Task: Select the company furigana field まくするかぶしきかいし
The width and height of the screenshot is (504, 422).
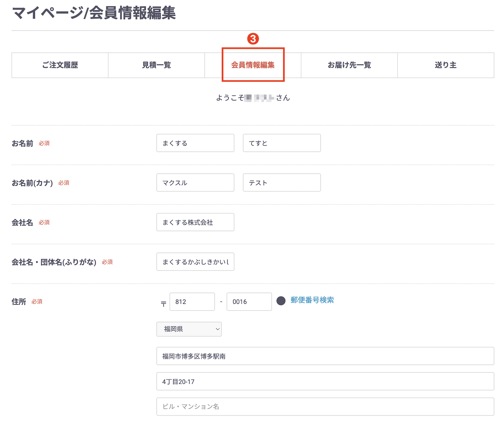Action: (x=195, y=262)
